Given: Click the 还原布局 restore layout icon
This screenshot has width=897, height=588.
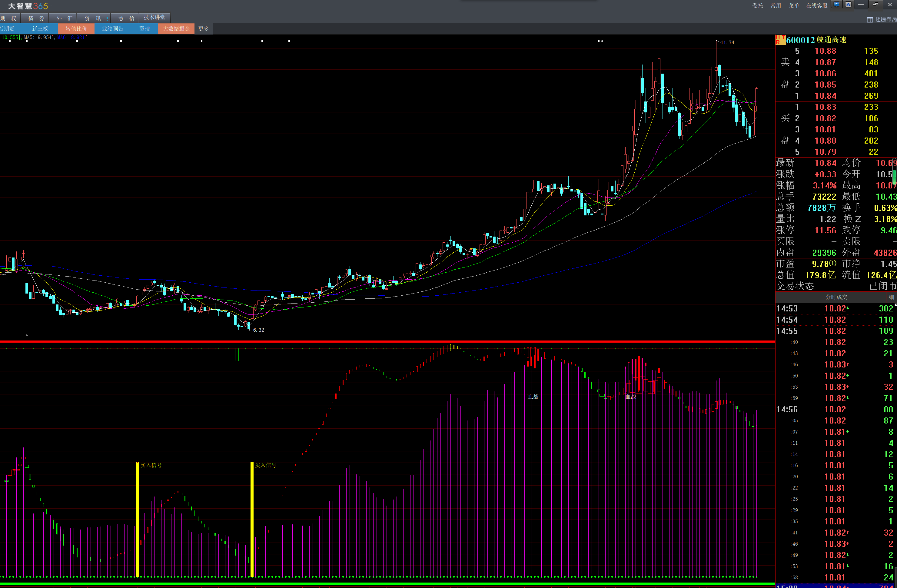Looking at the screenshot, I should point(870,20).
